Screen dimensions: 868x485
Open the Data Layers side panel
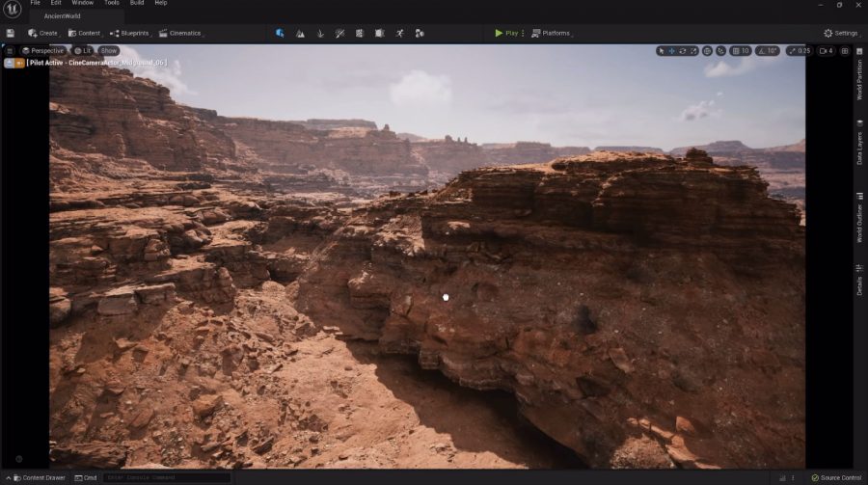click(859, 143)
